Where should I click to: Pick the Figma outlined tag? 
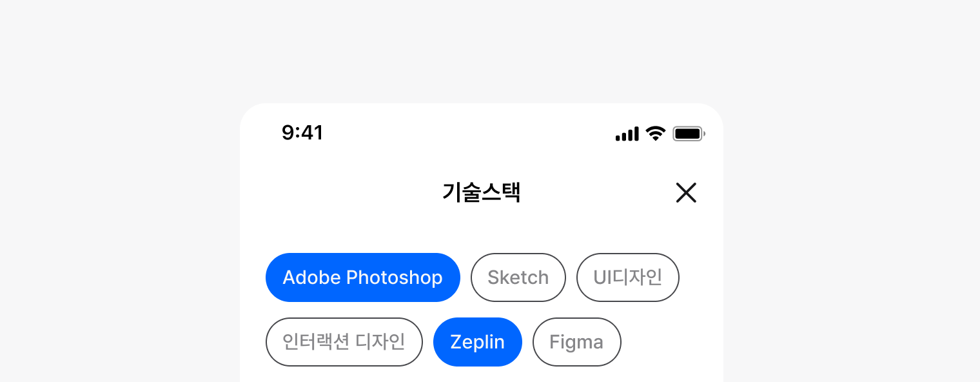pyautogui.click(x=576, y=342)
